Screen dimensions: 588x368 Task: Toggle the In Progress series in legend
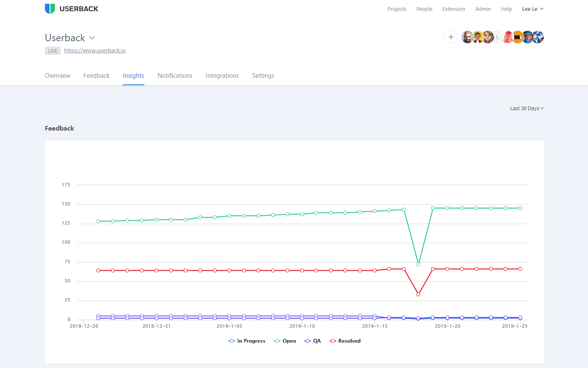click(247, 341)
